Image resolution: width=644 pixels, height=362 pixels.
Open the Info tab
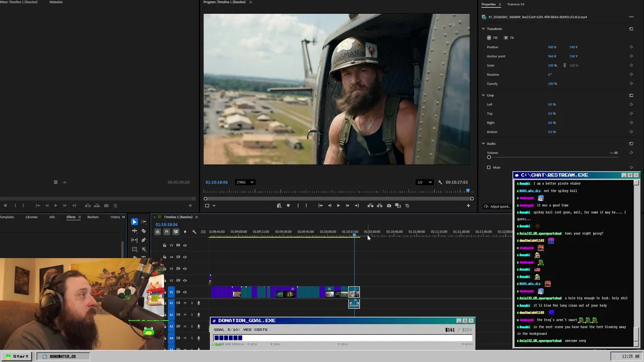pos(52,217)
